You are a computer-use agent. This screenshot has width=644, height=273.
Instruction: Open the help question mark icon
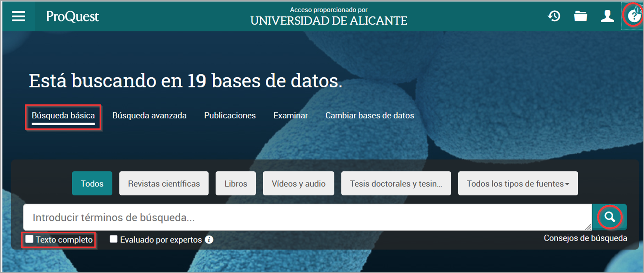point(633,16)
